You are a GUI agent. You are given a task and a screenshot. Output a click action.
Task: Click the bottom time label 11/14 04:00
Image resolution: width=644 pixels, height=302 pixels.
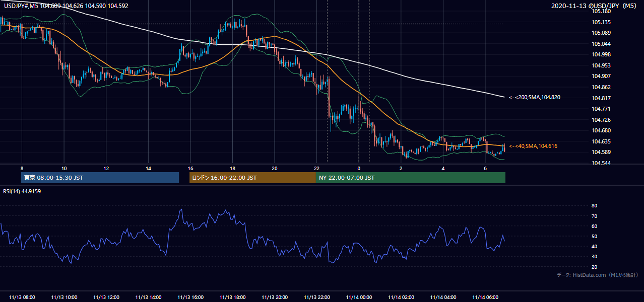443,297
